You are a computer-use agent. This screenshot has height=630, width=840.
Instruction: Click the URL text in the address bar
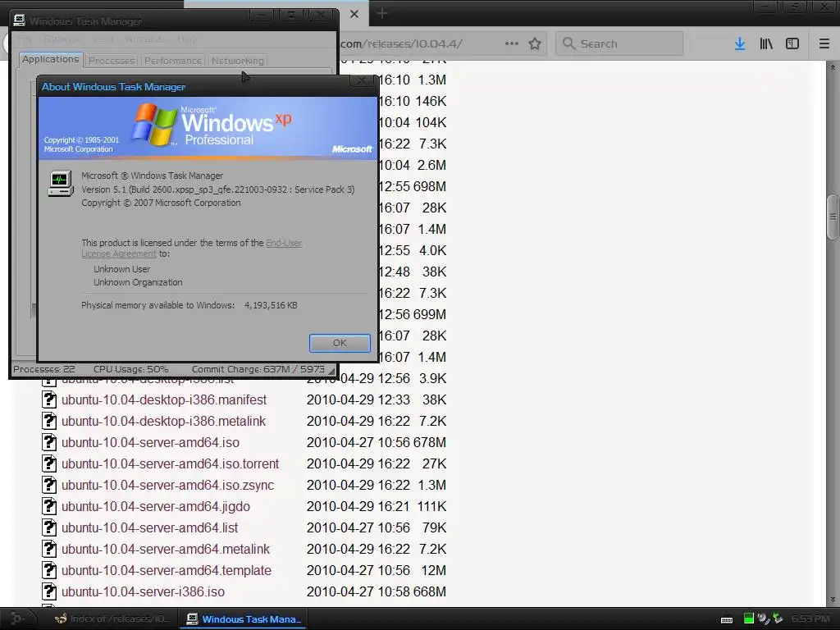click(401, 43)
